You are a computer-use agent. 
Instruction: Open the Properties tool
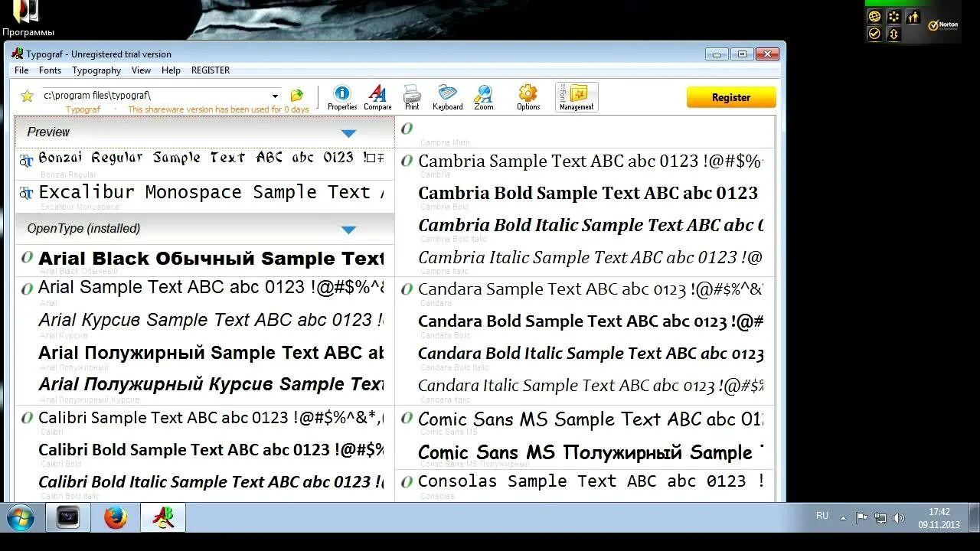pos(342,98)
